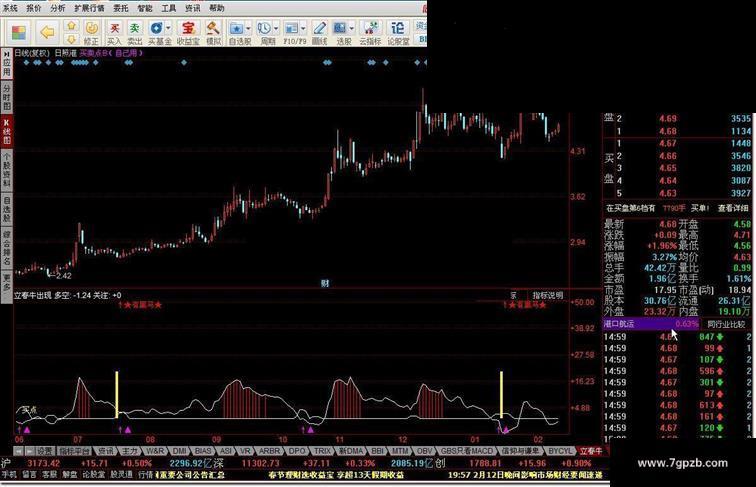
Task: Switch to the 分时图 sidebar tab
Action: point(6,96)
